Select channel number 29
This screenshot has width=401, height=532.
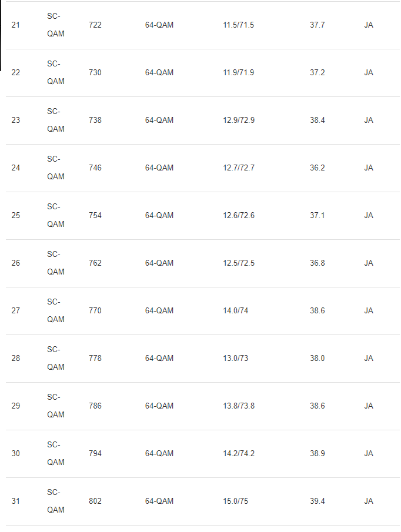point(16,406)
